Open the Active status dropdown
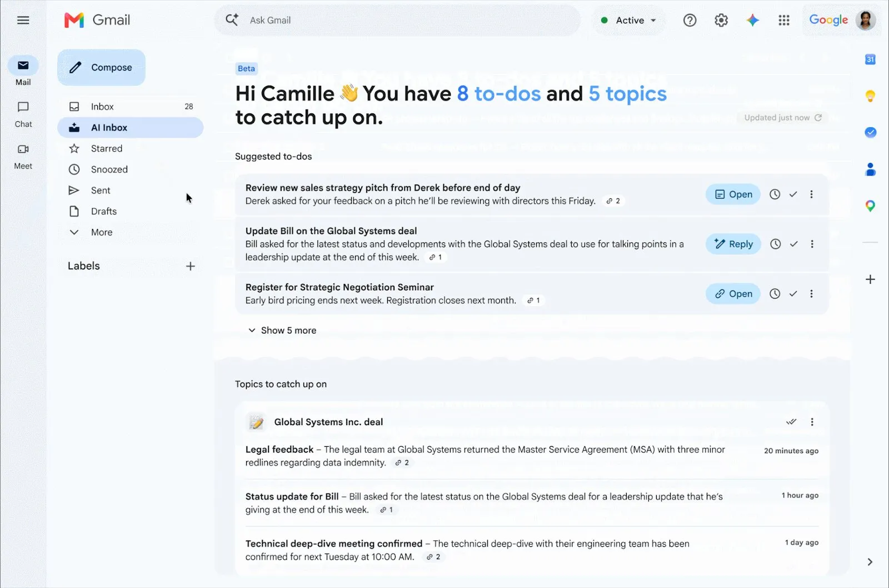Screen dimensions: 889x588 pos(629,21)
